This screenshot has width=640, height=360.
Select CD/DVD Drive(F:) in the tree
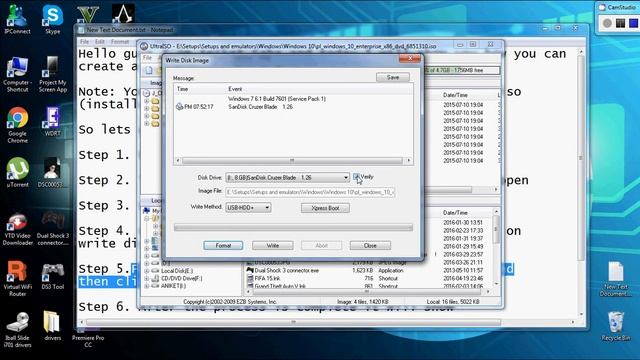(181, 278)
